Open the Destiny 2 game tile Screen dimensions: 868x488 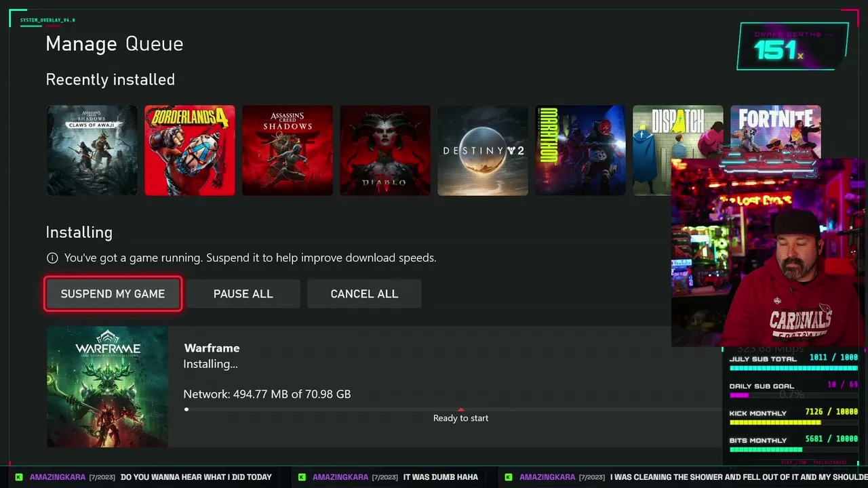point(483,150)
